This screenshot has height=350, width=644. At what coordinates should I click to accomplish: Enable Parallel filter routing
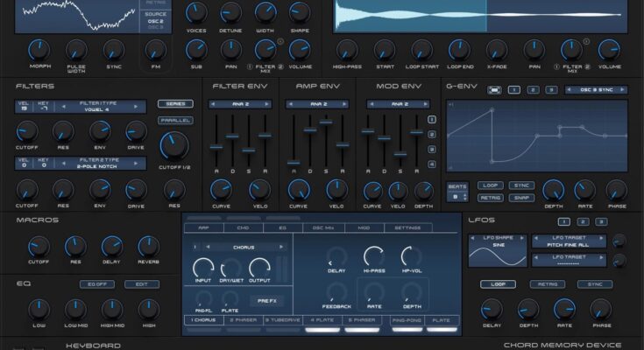(x=174, y=121)
